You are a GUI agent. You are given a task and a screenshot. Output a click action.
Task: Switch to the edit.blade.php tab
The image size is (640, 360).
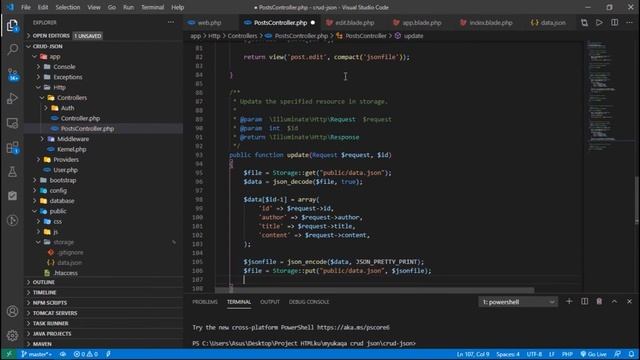[354, 23]
